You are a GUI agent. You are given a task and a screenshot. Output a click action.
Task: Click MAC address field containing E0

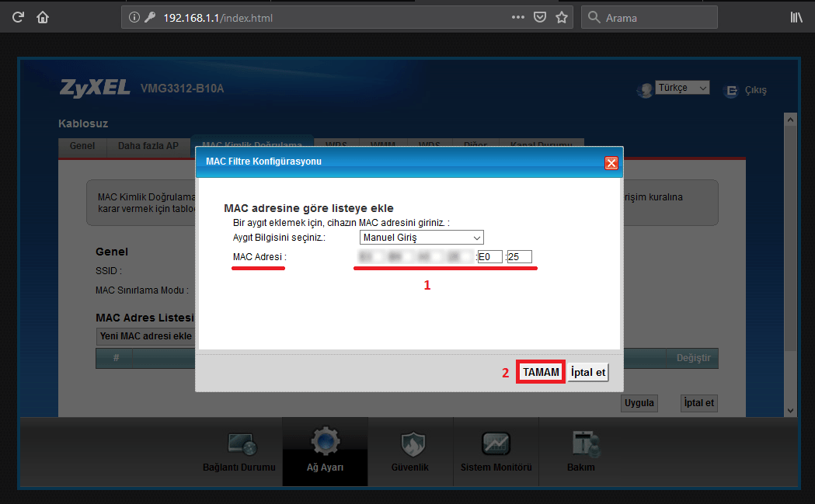(489, 257)
